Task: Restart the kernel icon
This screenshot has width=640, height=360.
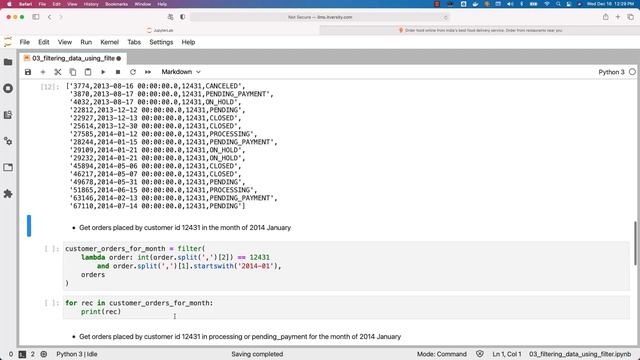Action: pyautogui.click(x=133, y=72)
